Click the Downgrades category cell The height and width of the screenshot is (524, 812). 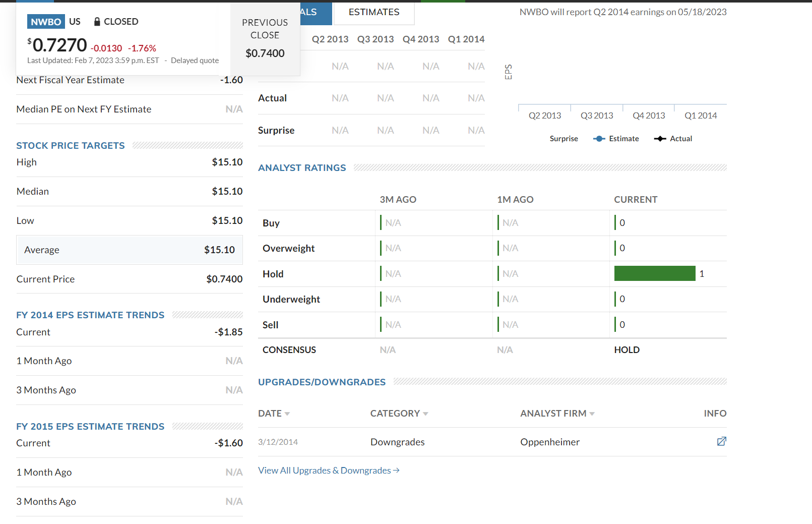tap(398, 442)
